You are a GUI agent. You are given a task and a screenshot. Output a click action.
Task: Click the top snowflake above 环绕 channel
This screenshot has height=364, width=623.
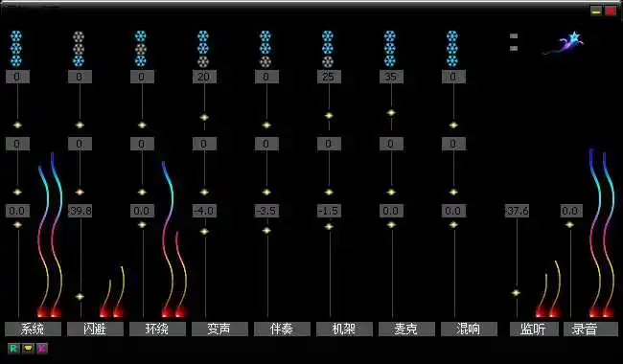[141, 36]
